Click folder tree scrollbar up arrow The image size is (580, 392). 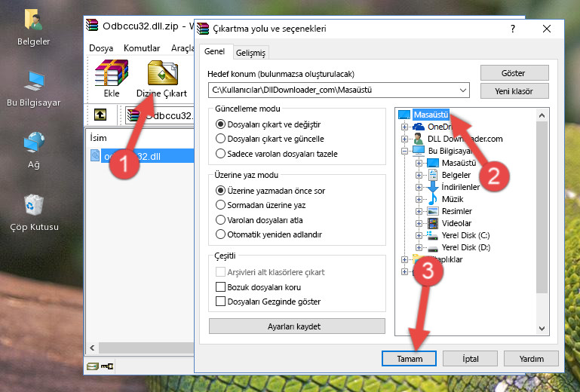542,115
